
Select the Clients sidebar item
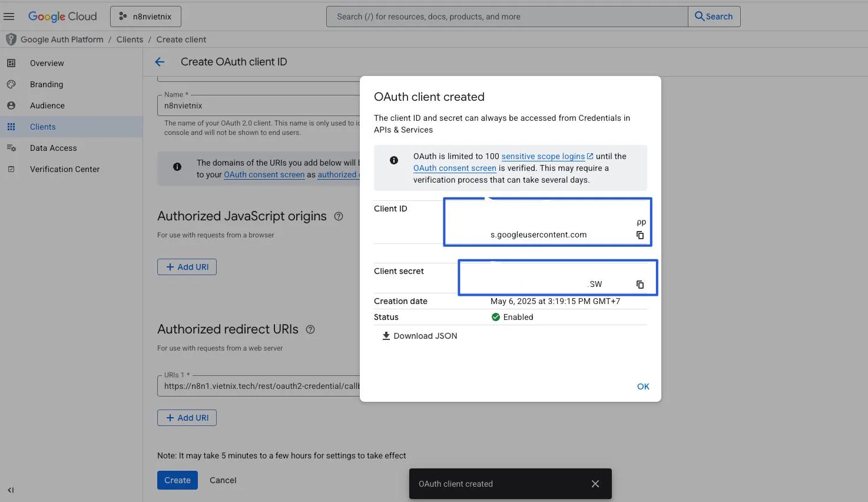(71, 127)
